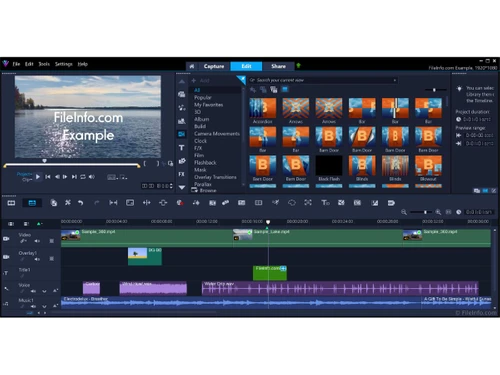This screenshot has height=375, width=500.
Task: Click the mark-in bracket icon
Action: click(x=145, y=163)
